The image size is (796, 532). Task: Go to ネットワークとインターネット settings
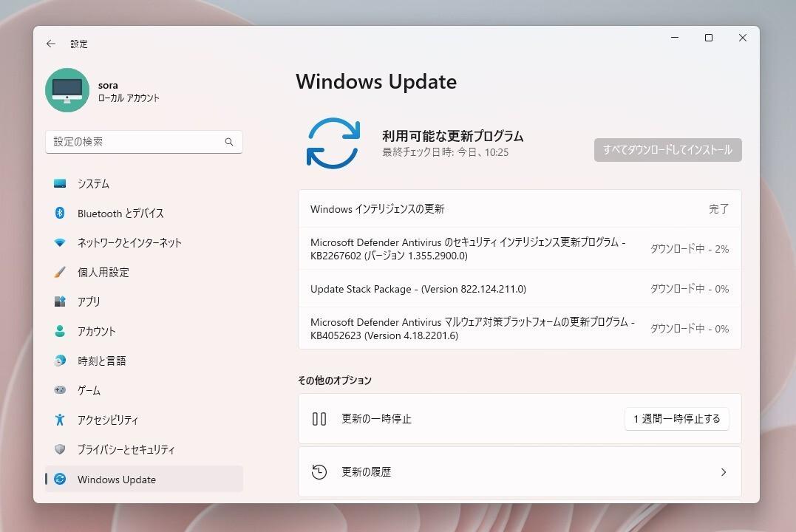coord(144,242)
